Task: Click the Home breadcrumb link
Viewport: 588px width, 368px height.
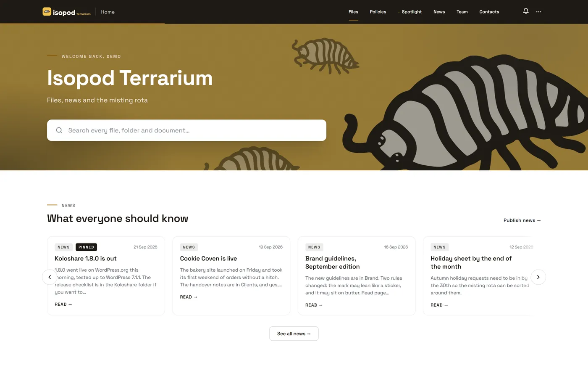Action: pyautogui.click(x=108, y=12)
